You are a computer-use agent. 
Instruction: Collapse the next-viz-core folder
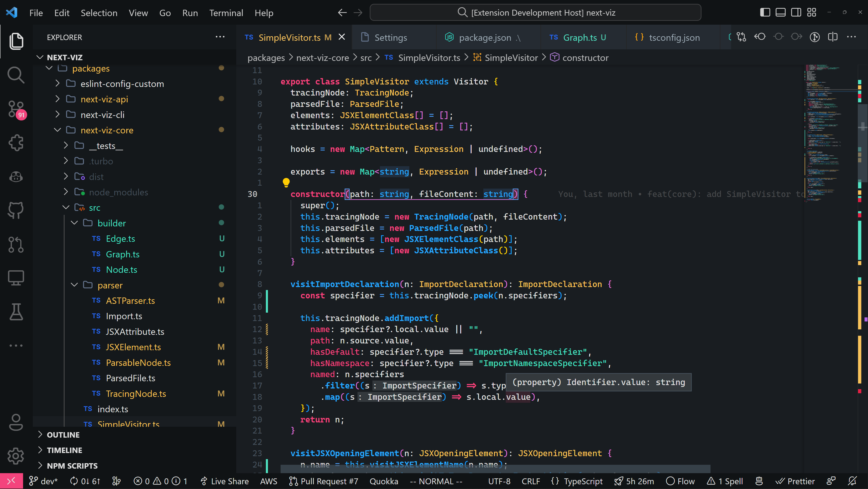point(135,130)
